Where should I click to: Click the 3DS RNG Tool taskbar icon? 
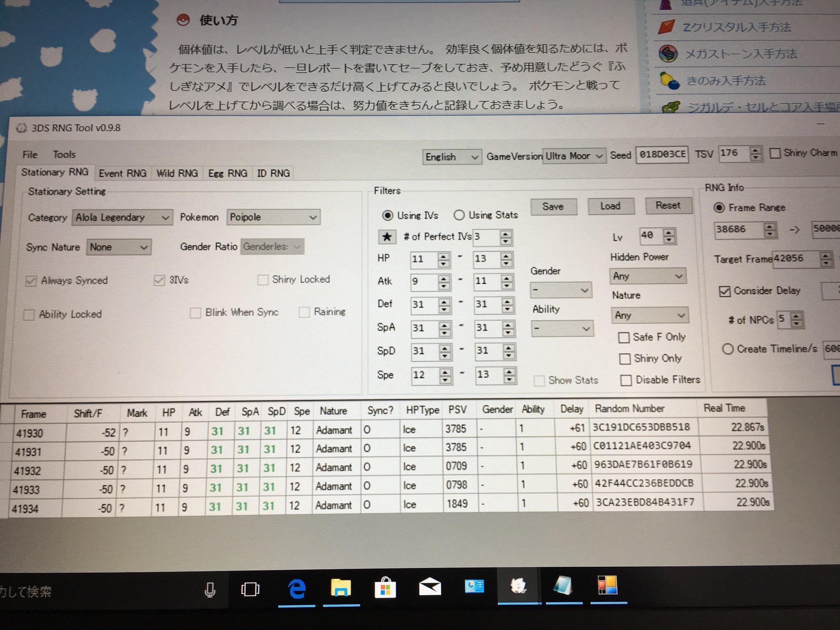[518, 587]
